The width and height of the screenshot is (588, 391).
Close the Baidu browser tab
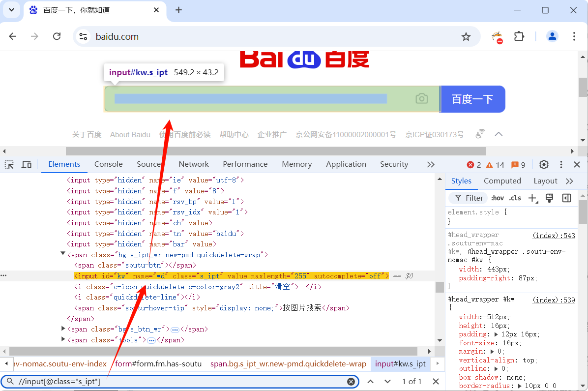coord(156,10)
